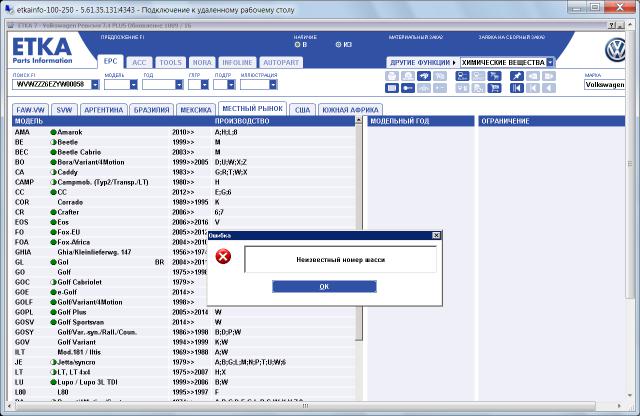The width and height of the screenshot is (640, 416).
Task: Select the МЕКСИКА market tab
Action: [196, 110]
